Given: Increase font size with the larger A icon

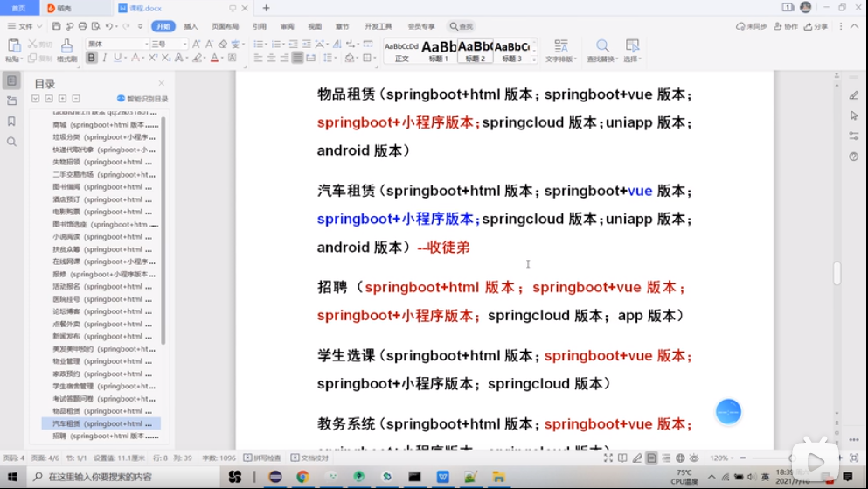Looking at the screenshot, I should [196, 44].
